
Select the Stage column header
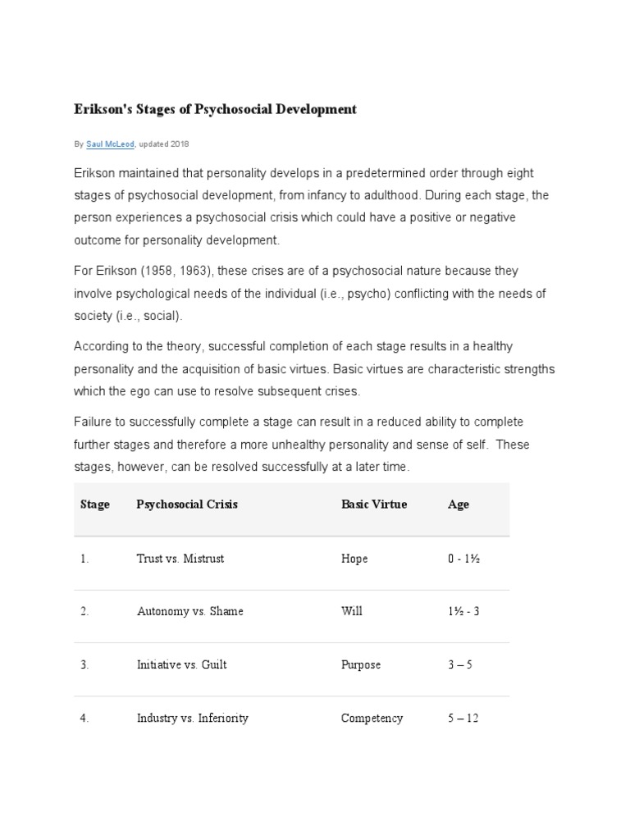tap(95, 504)
